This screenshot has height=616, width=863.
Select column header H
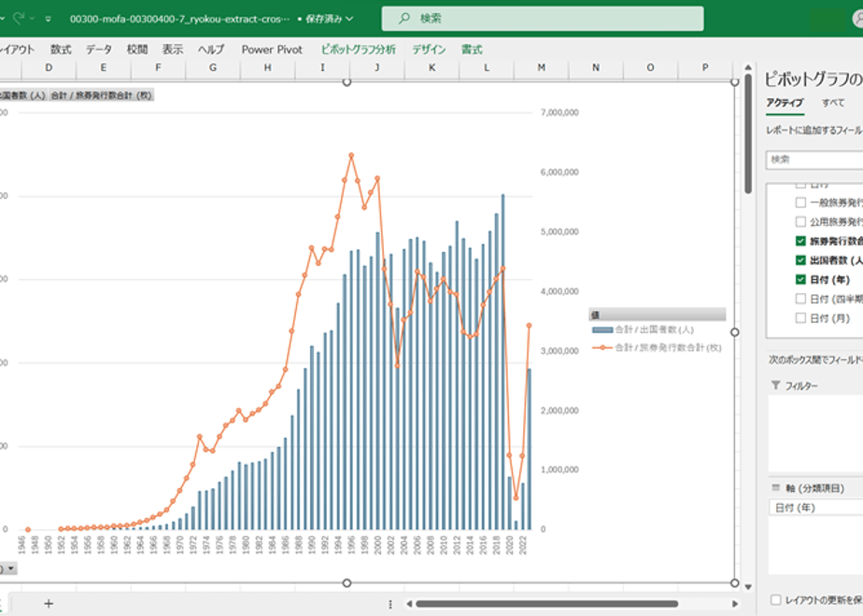click(x=267, y=67)
